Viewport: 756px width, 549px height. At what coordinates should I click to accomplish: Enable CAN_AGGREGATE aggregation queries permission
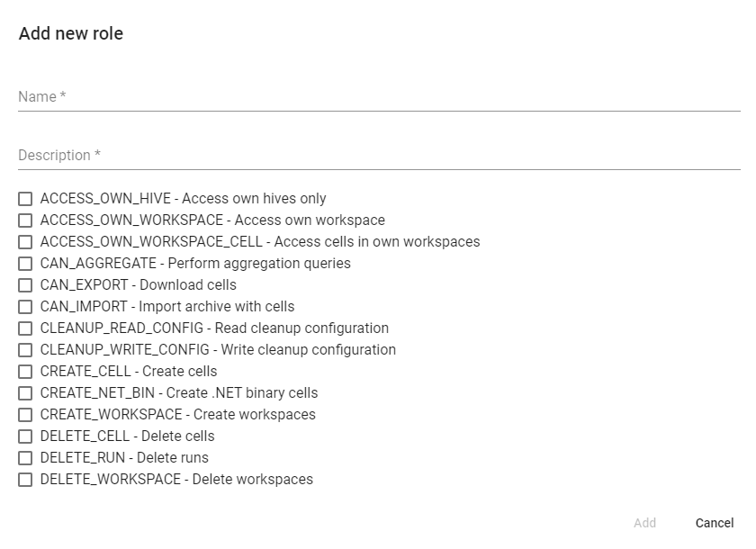25,264
